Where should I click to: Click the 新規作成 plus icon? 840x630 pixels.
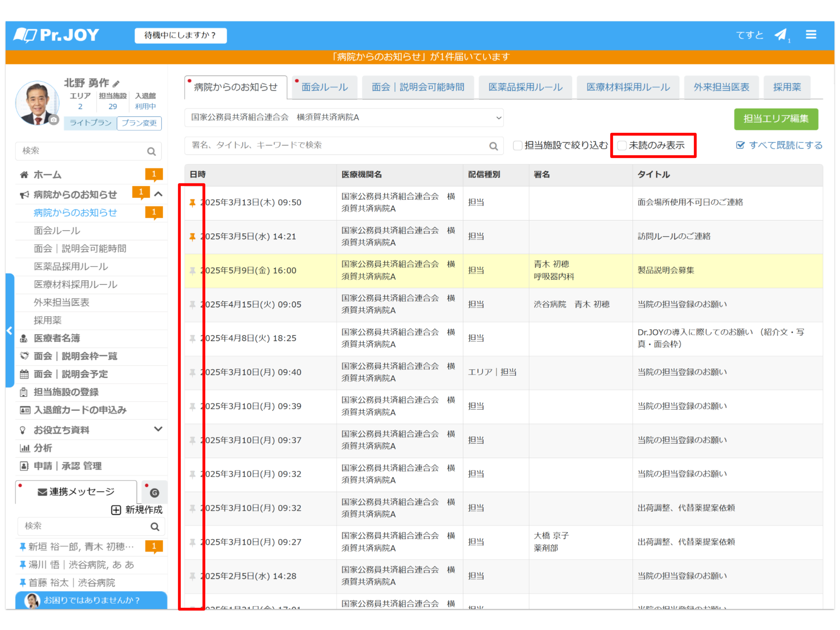(x=116, y=510)
